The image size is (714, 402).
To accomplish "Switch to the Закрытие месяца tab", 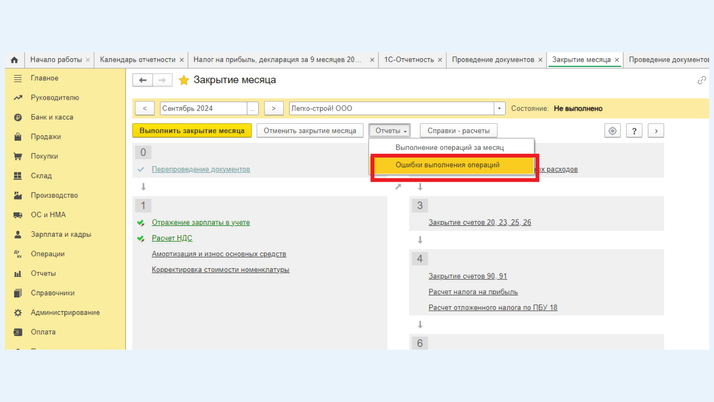I will (581, 60).
